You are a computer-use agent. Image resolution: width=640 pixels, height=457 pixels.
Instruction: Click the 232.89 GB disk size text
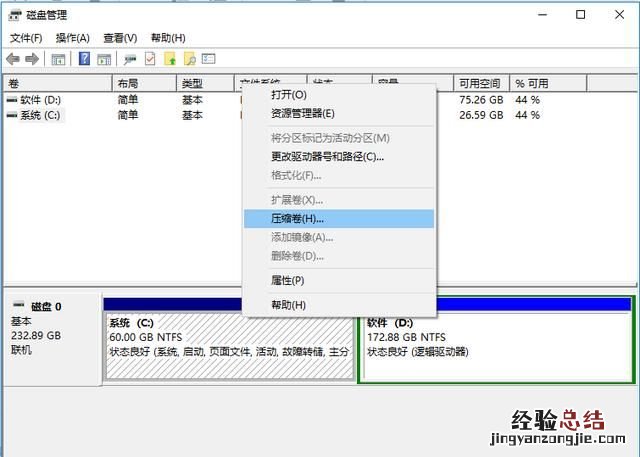coord(36,335)
